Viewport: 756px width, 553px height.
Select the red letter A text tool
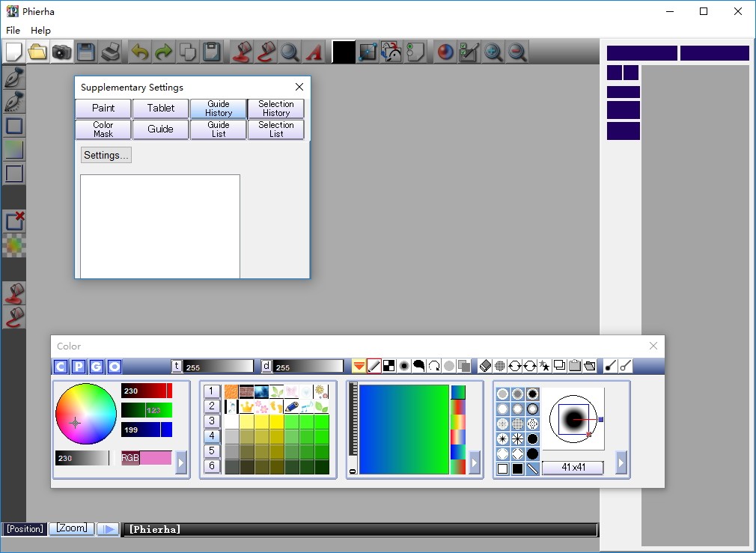coord(314,52)
